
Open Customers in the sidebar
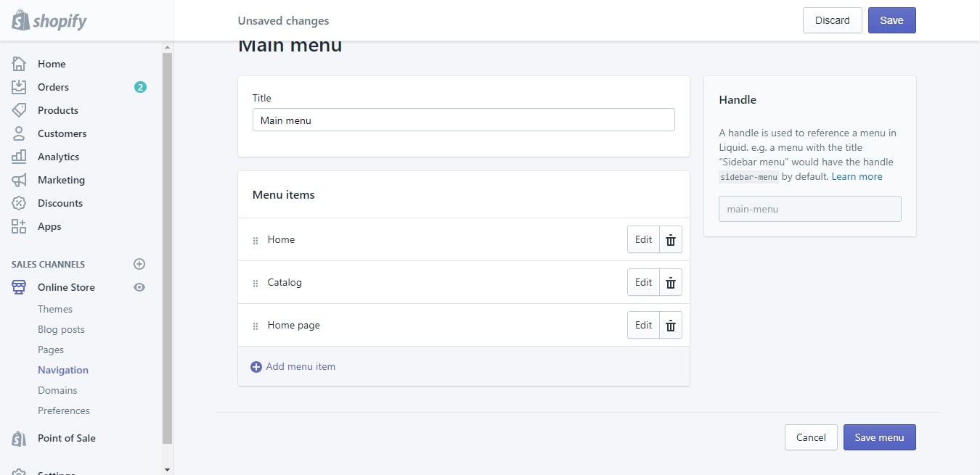pyautogui.click(x=62, y=133)
